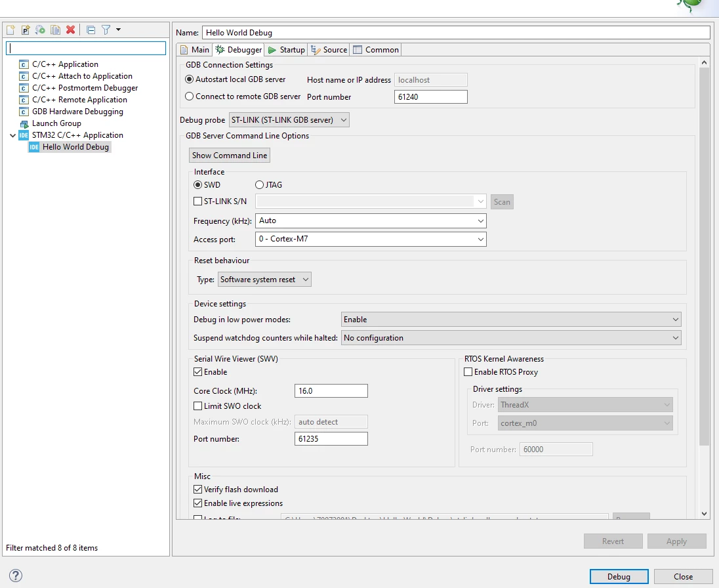
Task: Click the Source tab icon
Action: [x=316, y=49]
